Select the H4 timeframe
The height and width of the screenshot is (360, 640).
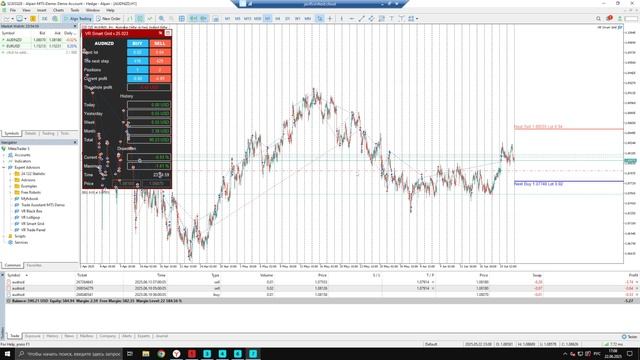coord(278,19)
